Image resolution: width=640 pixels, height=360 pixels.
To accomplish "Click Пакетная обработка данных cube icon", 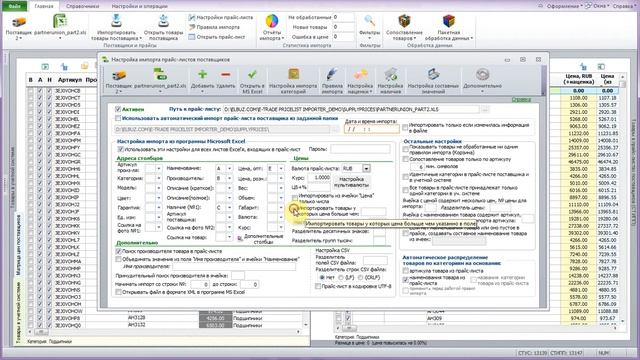I will [x=449, y=21].
